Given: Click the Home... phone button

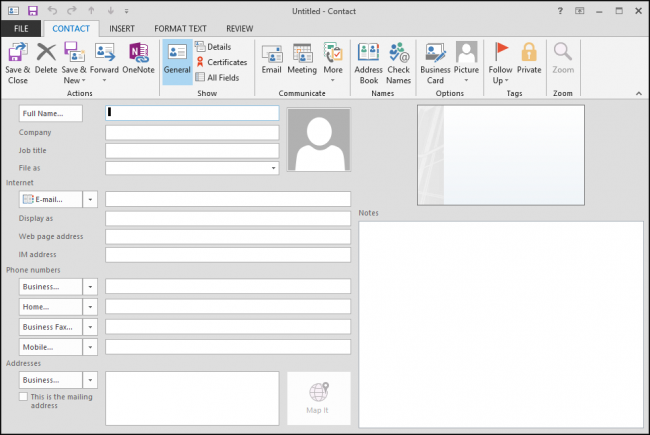Looking at the screenshot, I should click(x=51, y=307).
